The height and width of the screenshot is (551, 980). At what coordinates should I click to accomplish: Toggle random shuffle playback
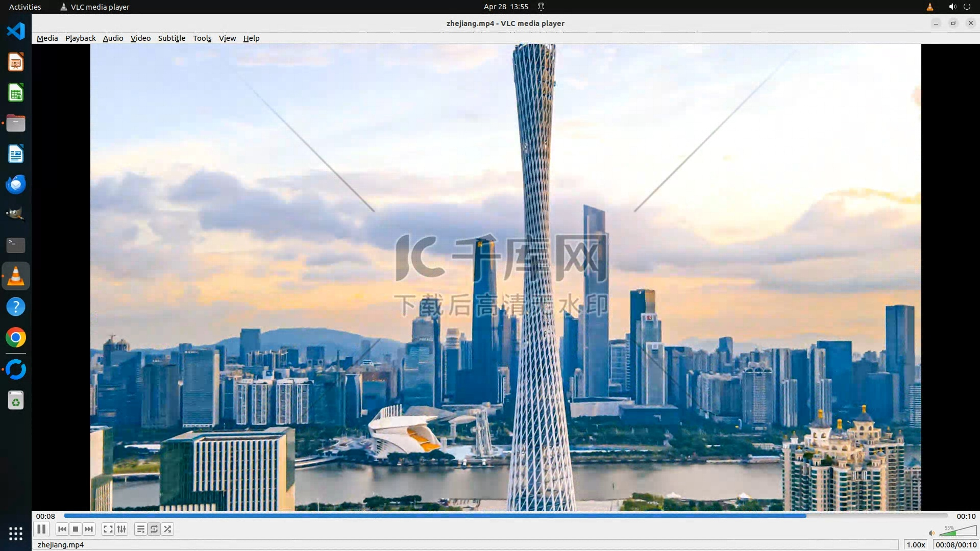(167, 529)
